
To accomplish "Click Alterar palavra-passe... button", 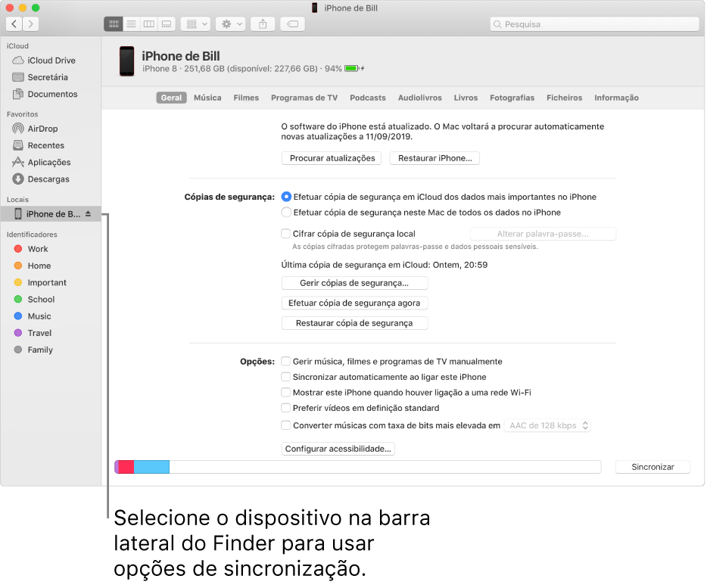I will 543,234.
